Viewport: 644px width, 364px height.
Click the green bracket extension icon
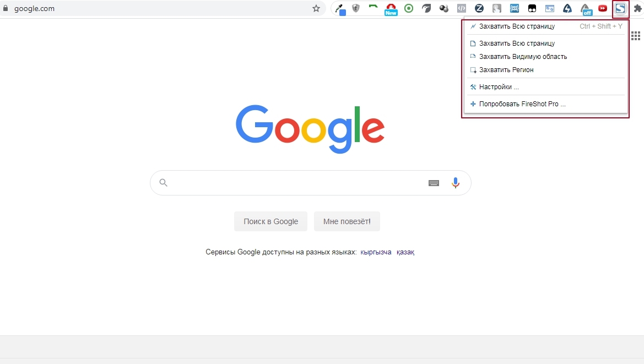(x=374, y=7)
